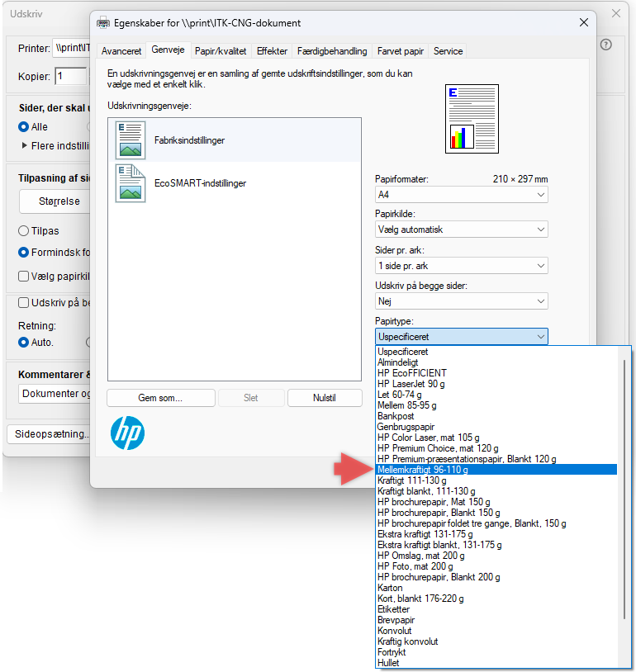Click Størrelse button in Udskriv window
The width and height of the screenshot is (636, 672).
click(x=55, y=201)
